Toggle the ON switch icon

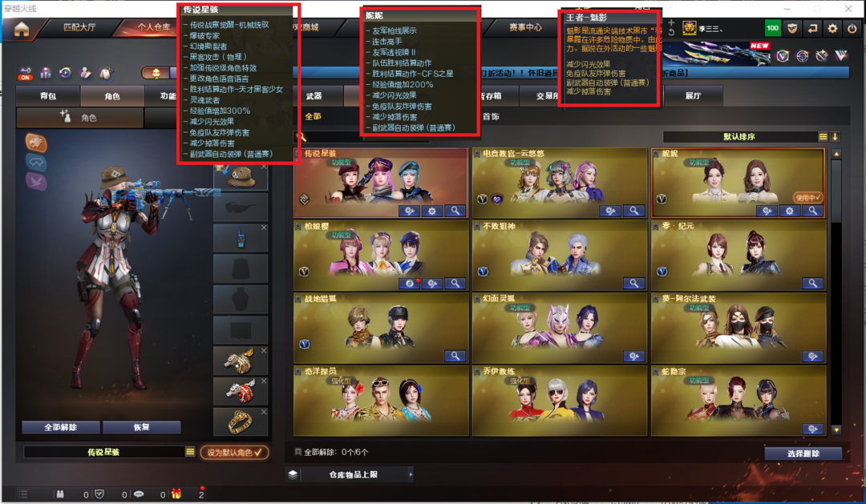[26, 74]
